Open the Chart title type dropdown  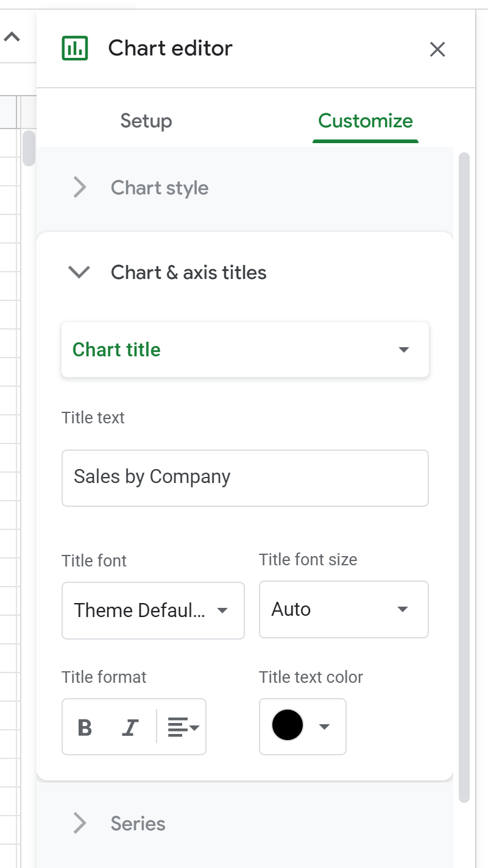pyautogui.click(x=245, y=350)
